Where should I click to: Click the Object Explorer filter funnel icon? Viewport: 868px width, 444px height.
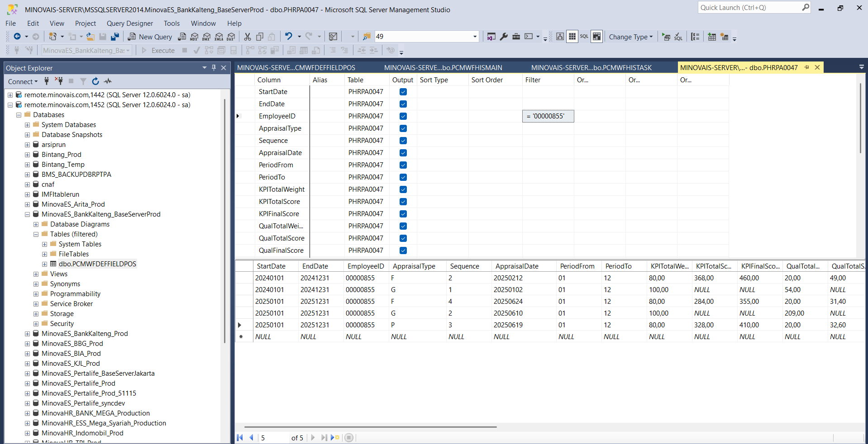click(83, 81)
